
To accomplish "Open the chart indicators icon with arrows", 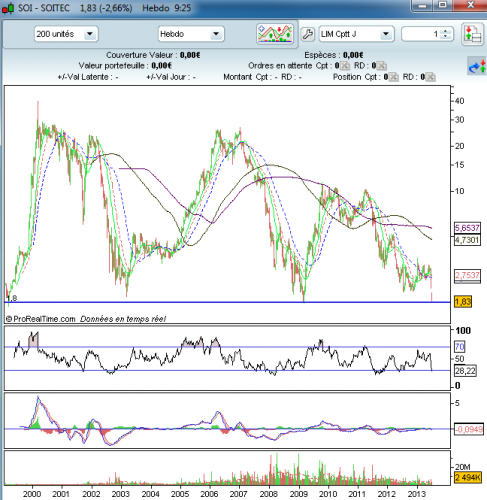I will pyautogui.click(x=275, y=33).
